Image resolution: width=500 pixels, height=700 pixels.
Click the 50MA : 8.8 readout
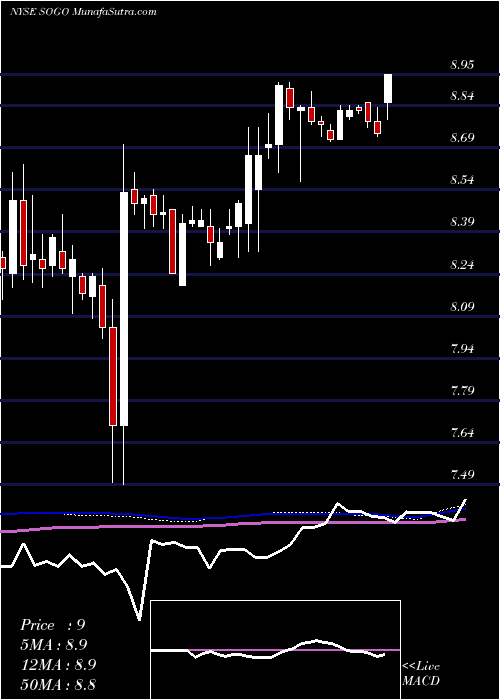58,684
